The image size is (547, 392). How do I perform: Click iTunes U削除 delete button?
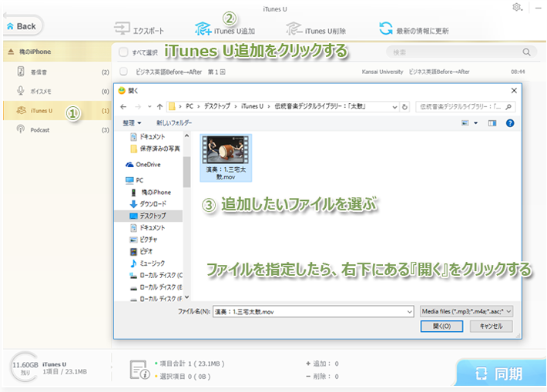[x=316, y=30]
